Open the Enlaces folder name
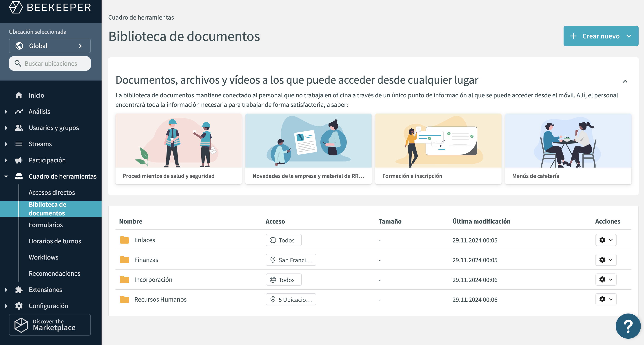The image size is (644, 345). coord(145,240)
